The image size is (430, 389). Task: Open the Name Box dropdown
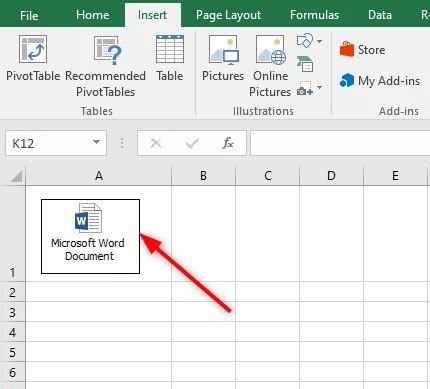coord(96,143)
